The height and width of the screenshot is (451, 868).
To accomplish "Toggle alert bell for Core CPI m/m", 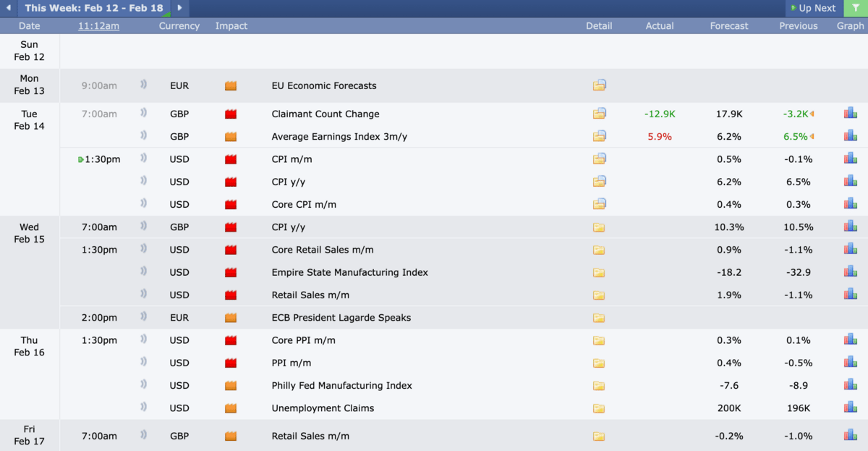I will (x=143, y=203).
